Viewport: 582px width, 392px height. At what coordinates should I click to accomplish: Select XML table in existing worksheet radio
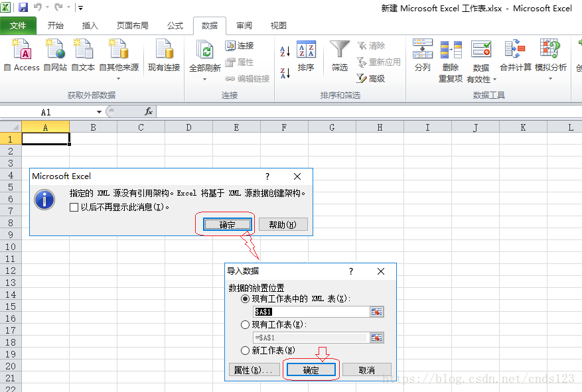pos(245,299)
